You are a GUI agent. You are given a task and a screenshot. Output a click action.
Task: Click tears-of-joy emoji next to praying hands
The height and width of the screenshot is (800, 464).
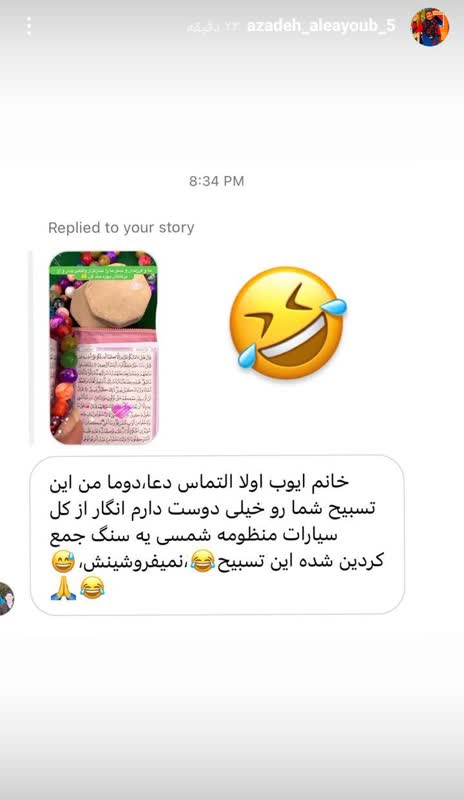click(92, 588)
